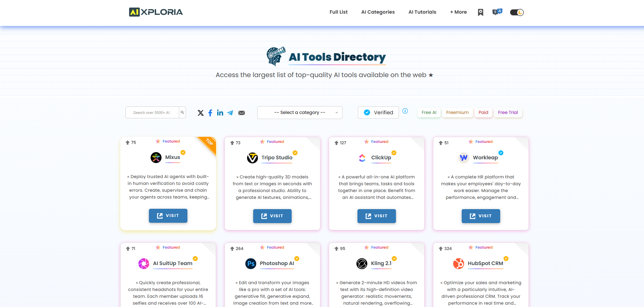Filter by Freemium tag
Viewport: 644px width, 307px height.
[458, 112]
